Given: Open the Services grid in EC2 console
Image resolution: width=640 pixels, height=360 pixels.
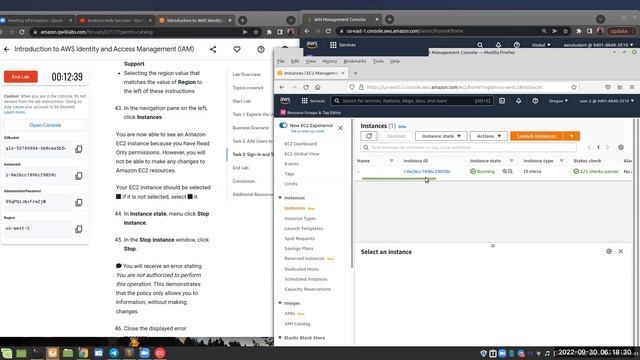Looking at the screenshot, I should coord(313,101).
